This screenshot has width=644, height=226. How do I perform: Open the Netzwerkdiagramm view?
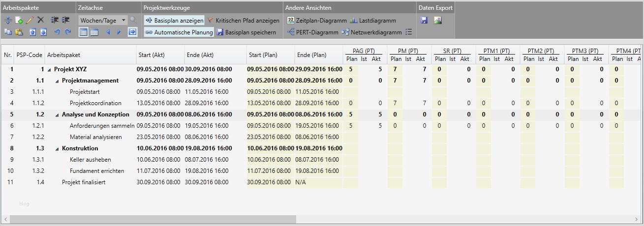371,32
